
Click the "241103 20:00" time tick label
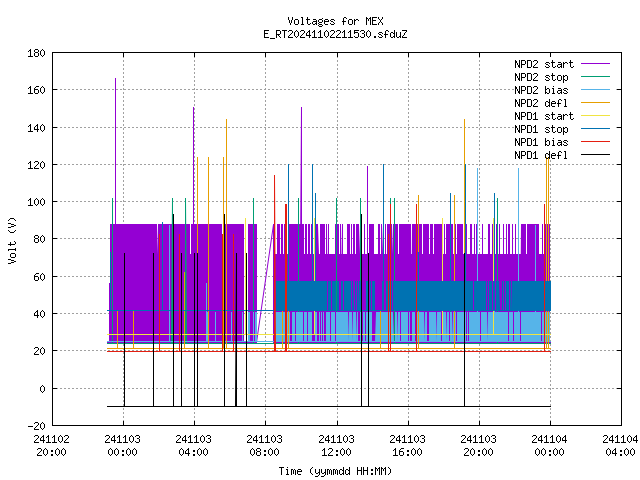tap(478, 446)
